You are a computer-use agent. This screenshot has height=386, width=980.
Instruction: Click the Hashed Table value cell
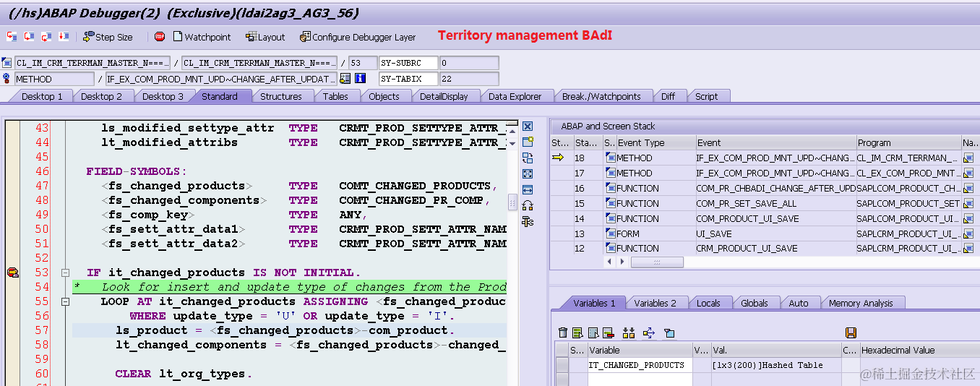click(775, 365)
